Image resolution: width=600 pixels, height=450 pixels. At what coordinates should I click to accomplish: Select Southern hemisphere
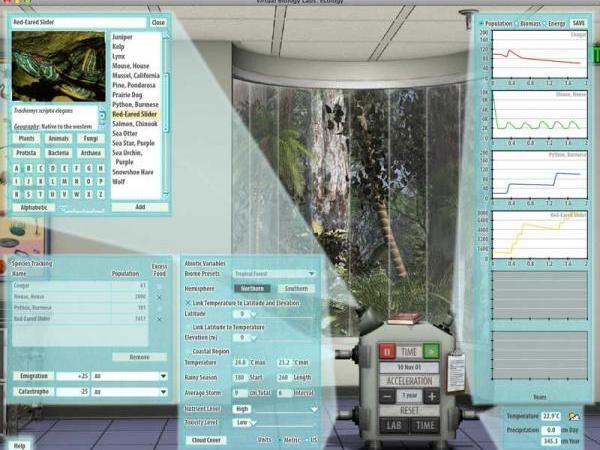pos(296,289)
